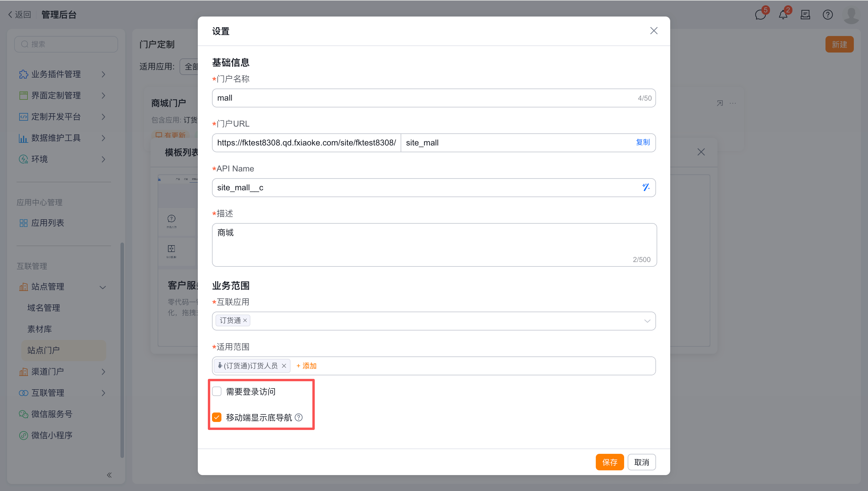Select 微信小程序 sidebar item
Image resolution: width=868 pixels, height=491 pixels.
52,435
